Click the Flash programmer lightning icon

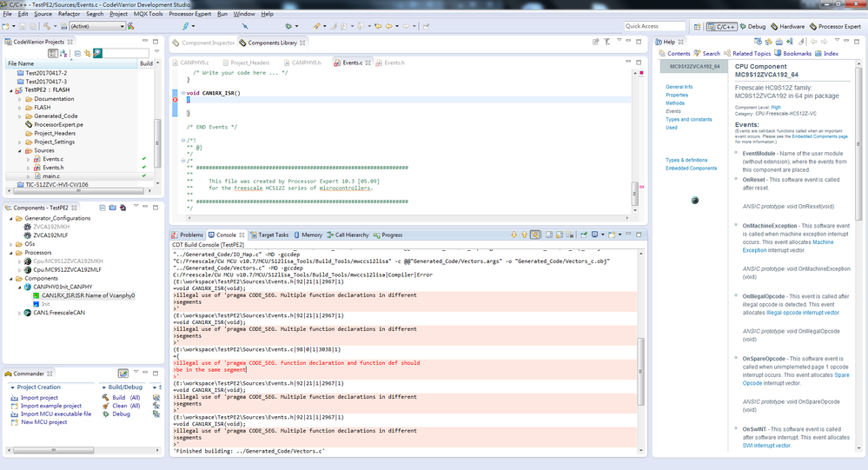[186, 26]
